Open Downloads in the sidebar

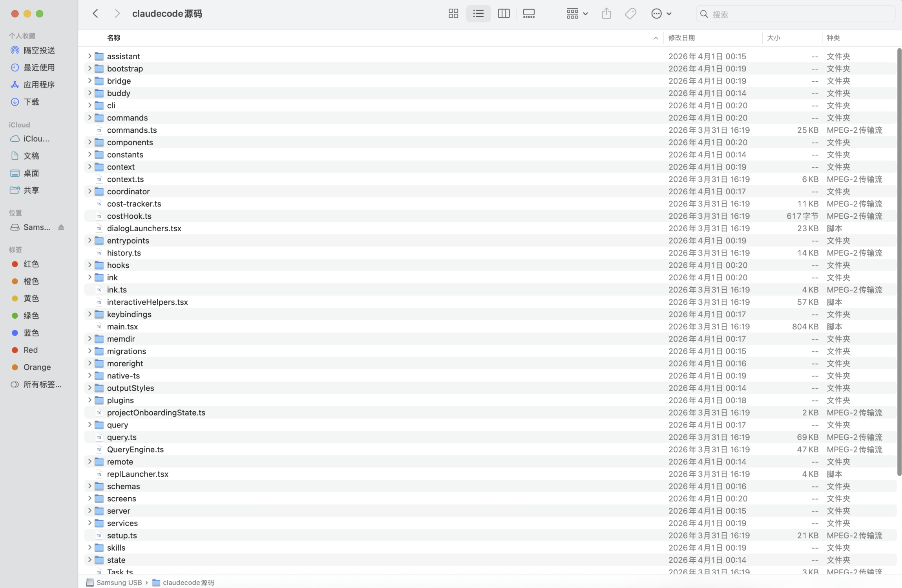(31, 102)
